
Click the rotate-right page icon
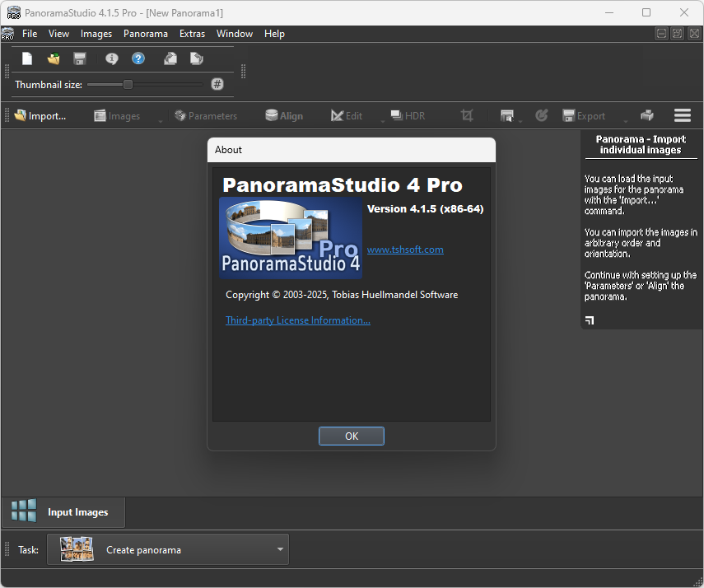pos(170,58)
